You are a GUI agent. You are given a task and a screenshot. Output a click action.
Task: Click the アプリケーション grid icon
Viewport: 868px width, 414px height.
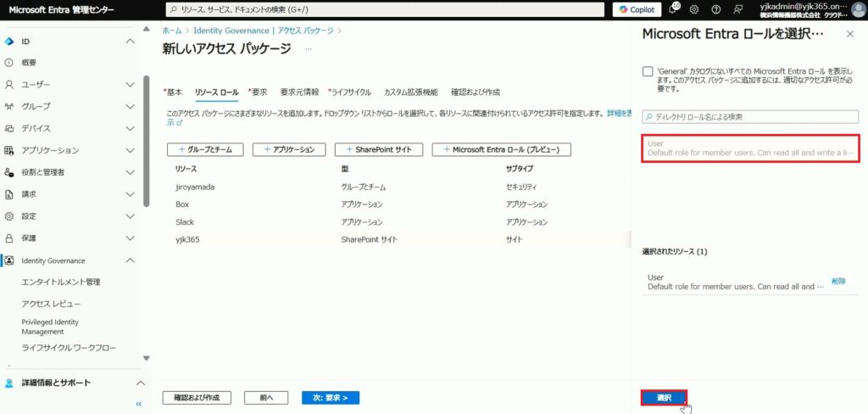[x=8, y=150]
